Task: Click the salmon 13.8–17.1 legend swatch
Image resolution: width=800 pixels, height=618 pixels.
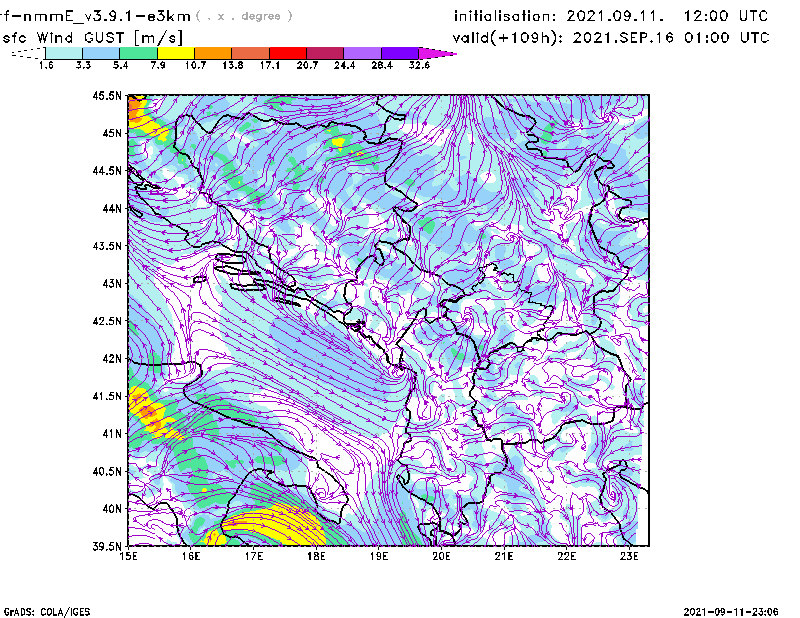Action: click(251, 53)
